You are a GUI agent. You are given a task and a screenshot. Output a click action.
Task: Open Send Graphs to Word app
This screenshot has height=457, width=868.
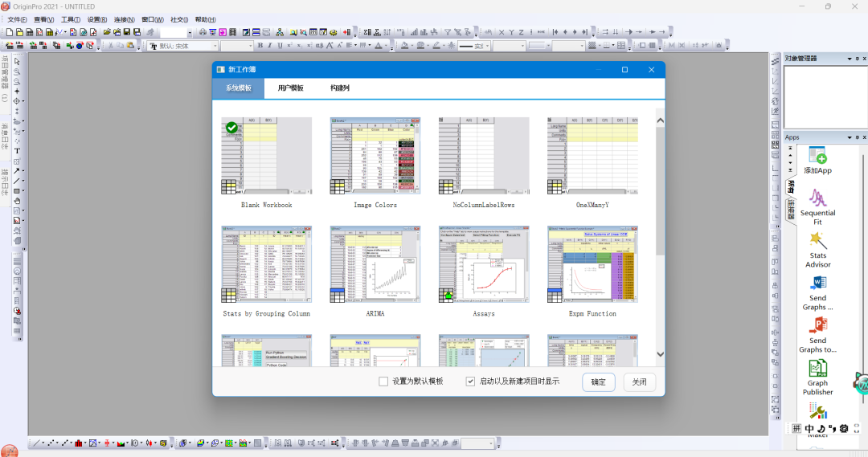tap(817, 292)
